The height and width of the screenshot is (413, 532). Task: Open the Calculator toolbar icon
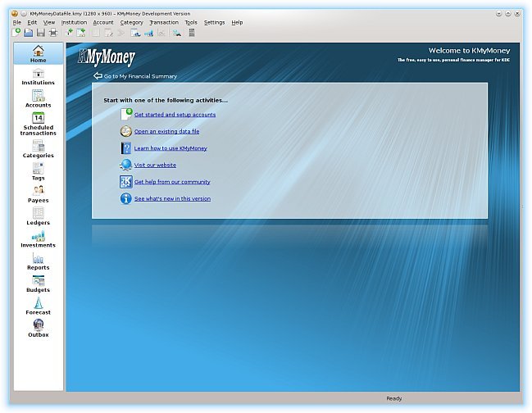192,33
